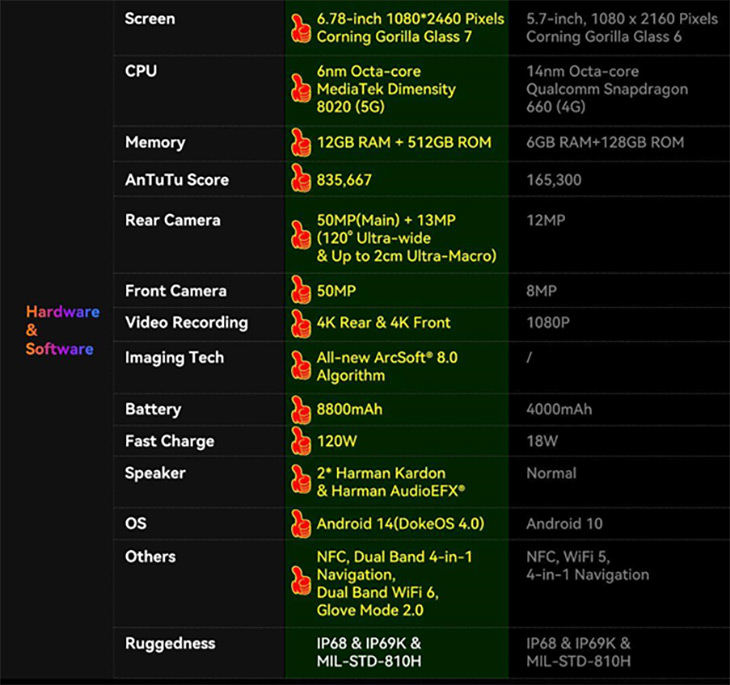Click the thumbs-up icon in CPU row

pos(300,88)
